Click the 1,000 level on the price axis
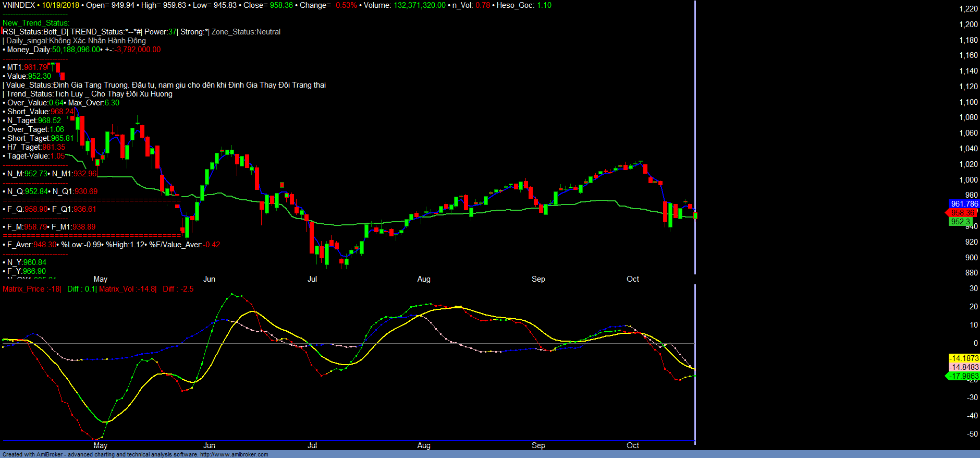The image size is (980, 458). [968, 180]
